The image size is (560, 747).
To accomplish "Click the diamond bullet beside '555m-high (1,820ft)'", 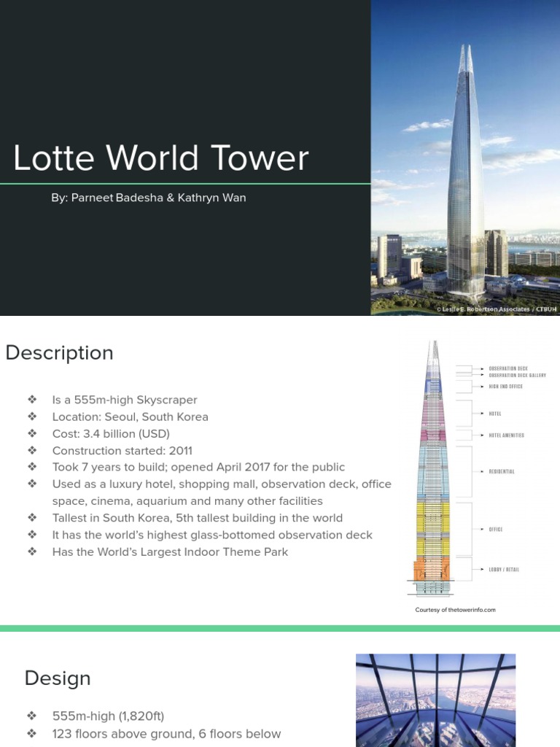I will tap(32, 716).
